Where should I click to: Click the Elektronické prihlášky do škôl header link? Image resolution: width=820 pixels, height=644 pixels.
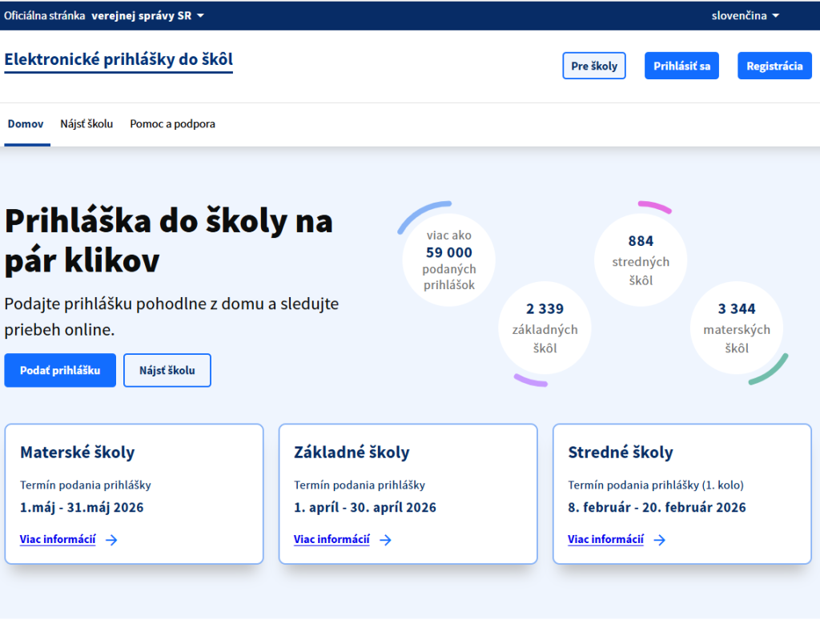point(119,59)
